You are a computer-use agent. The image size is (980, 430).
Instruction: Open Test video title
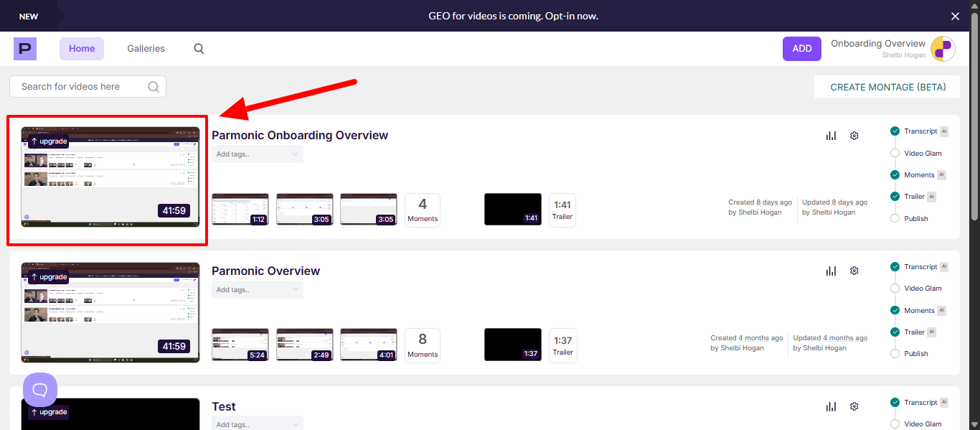(x=224, y=407)
